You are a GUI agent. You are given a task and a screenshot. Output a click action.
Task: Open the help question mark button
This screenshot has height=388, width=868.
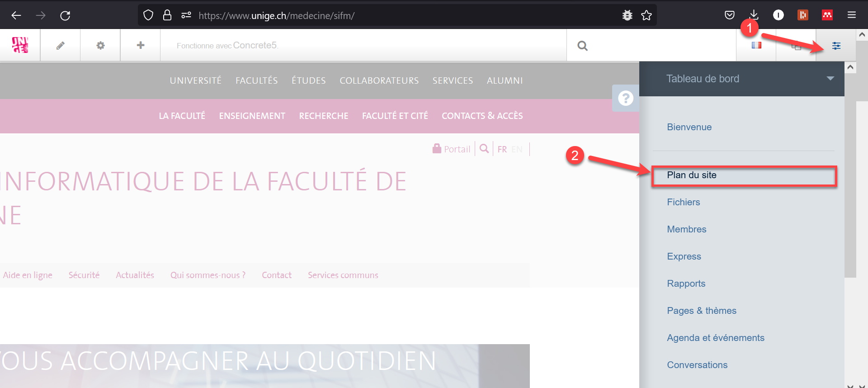[626, 98]
